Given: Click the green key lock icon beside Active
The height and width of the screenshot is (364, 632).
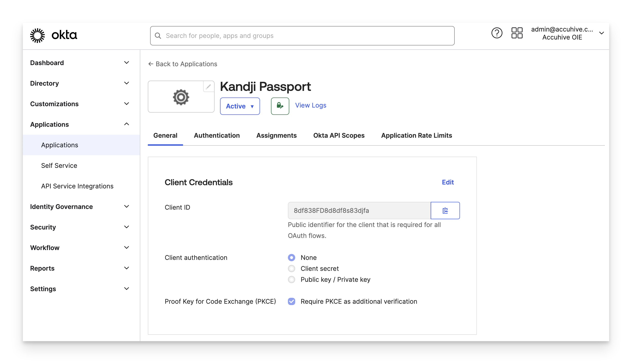Looking at the screenshot, I should click(x=280, y=106).
